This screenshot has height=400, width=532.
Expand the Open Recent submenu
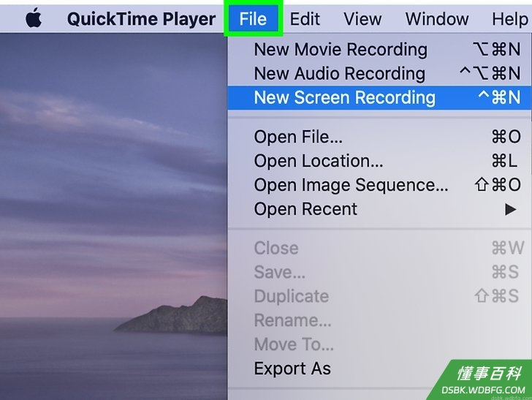(x=379, y=209)
